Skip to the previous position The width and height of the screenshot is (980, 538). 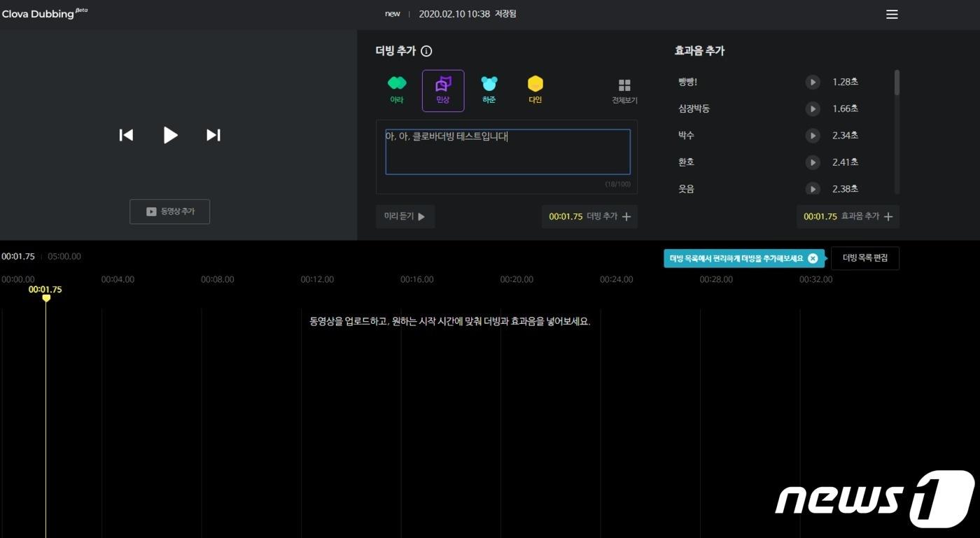click(x=126, y=135)
